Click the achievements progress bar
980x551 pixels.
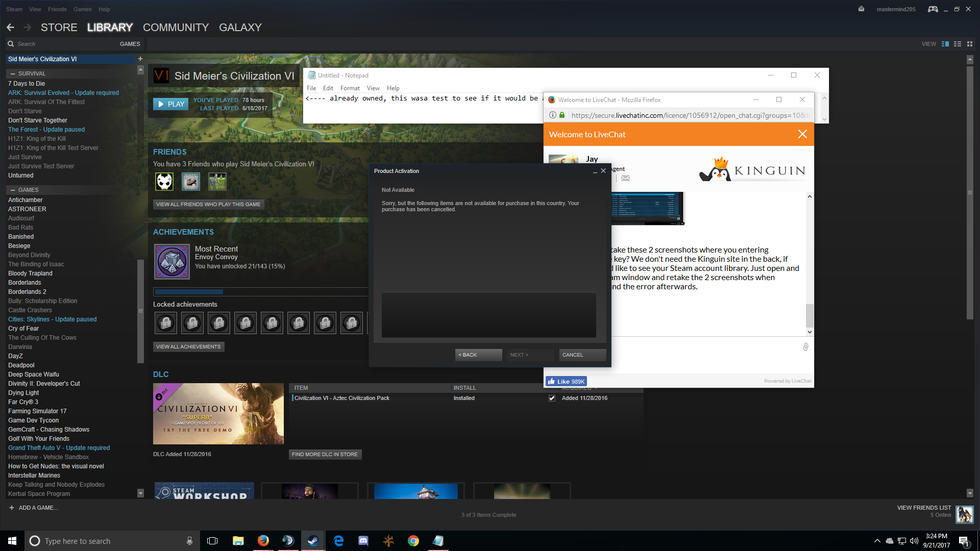pyautogui.click(x=261, y=292)
